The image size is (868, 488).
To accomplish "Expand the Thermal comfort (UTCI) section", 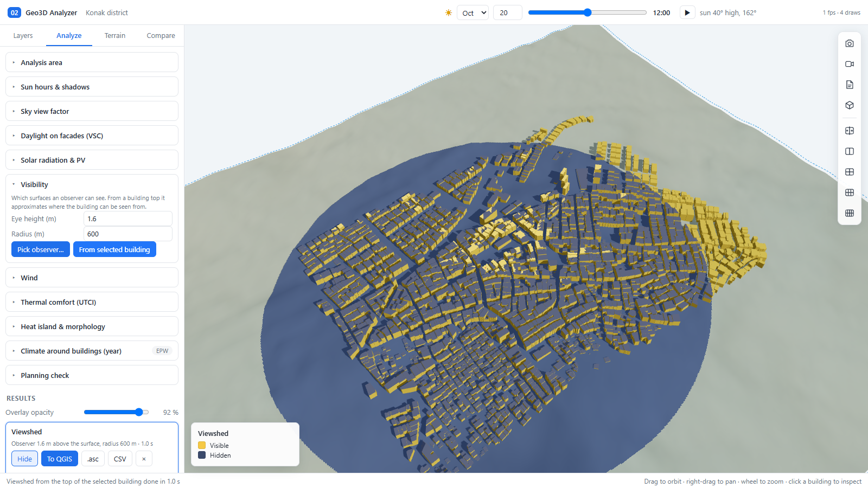I will 92,302.
